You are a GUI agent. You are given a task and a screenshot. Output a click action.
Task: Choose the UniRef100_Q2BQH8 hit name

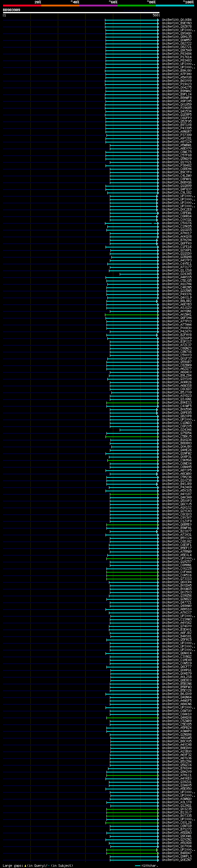tap(177, 257)
